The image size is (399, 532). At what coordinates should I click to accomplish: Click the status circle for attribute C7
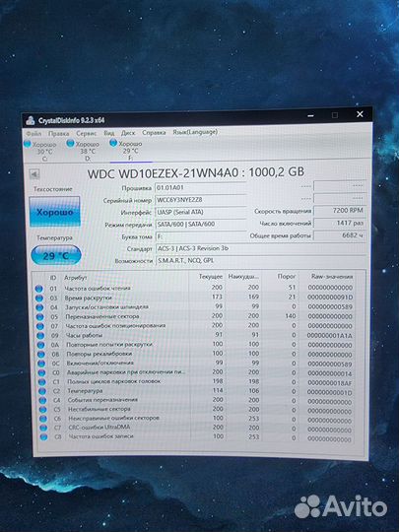tap(43, 428)
